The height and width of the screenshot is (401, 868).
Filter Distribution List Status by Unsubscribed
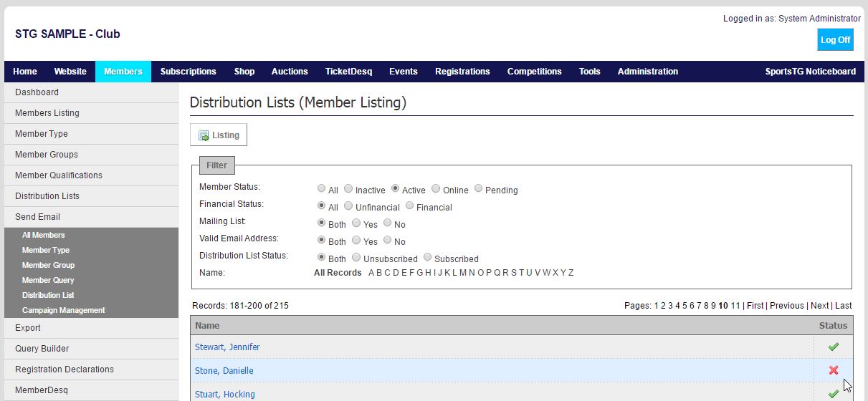point(356,258)
